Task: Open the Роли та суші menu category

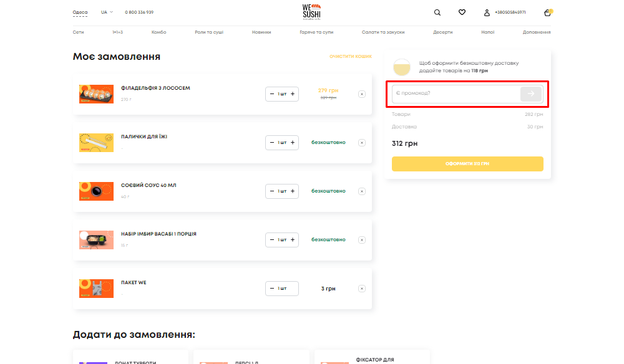Action: click(x=209, y=32)
